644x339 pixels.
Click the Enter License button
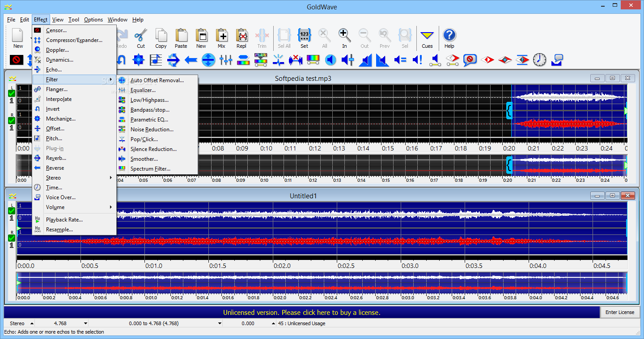click(x=620, y=312)
